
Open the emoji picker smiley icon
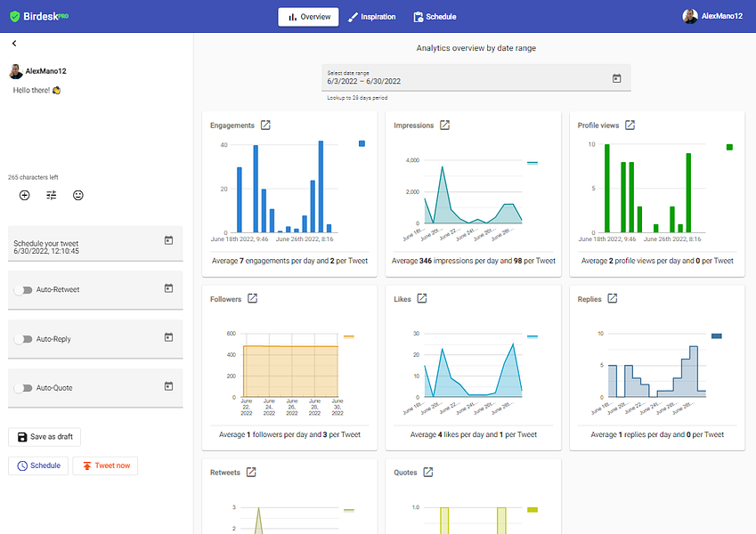pos(78,195)
